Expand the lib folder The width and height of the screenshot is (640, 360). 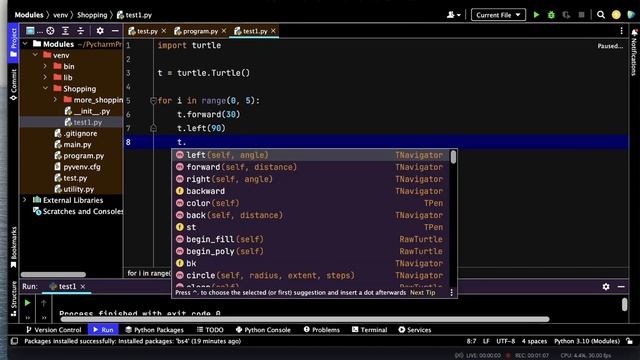(x=45, y=77)
